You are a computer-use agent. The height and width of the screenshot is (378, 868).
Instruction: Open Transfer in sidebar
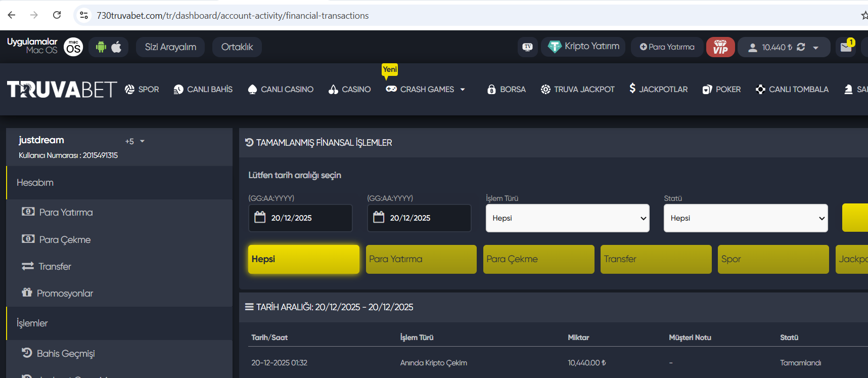tap(47, 266)
